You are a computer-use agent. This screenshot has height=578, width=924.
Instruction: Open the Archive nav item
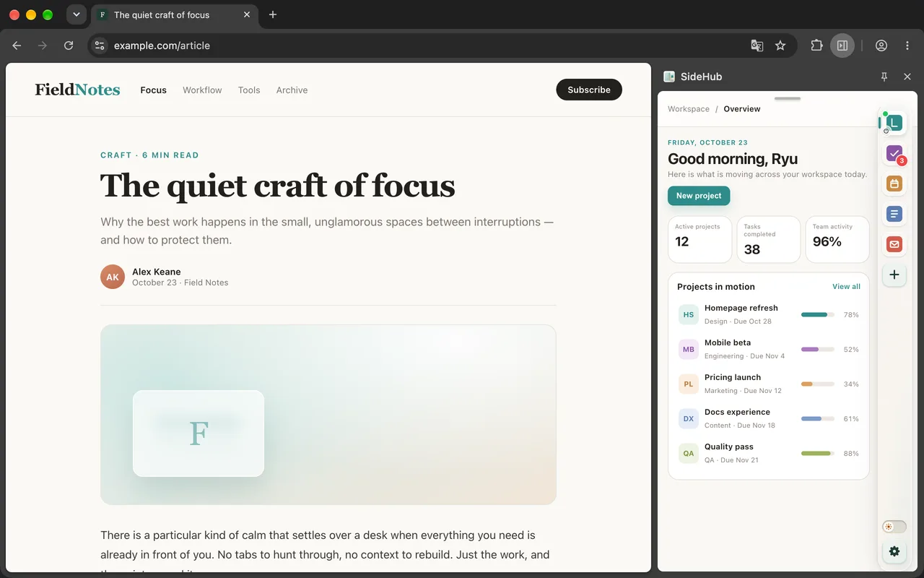coord(292,90)
